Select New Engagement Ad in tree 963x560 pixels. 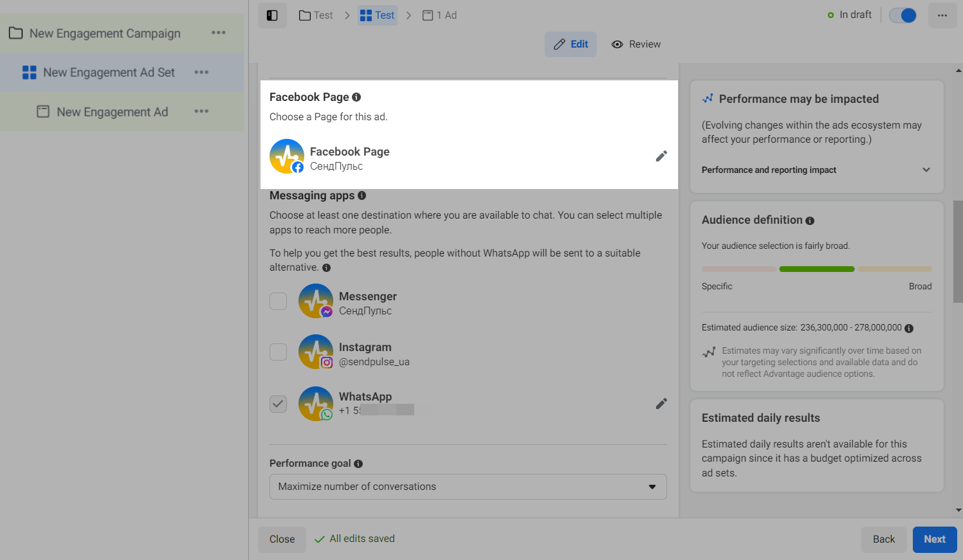[x=112, y=112]
